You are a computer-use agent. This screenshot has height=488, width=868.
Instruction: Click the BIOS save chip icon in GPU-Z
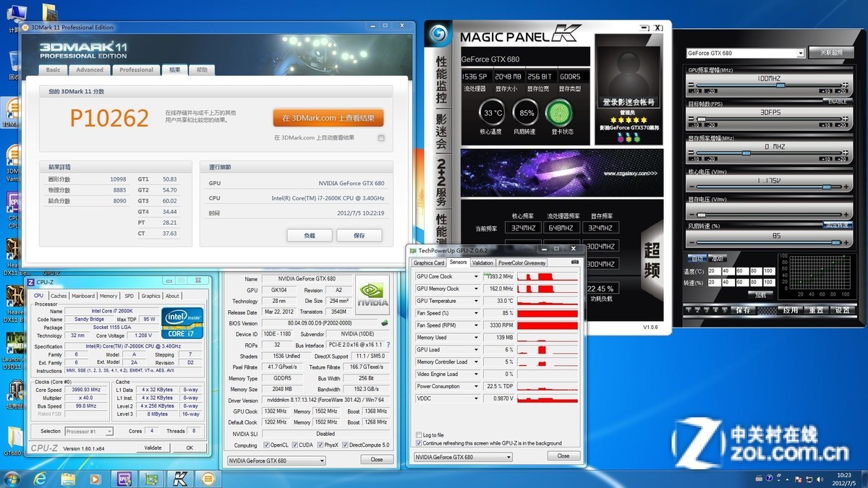click(384, 323)
